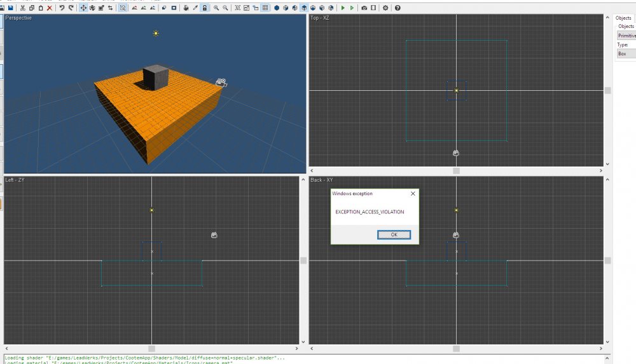Toggle the padlock lock button
The image size is (636, 364).
tap(204, 8)
